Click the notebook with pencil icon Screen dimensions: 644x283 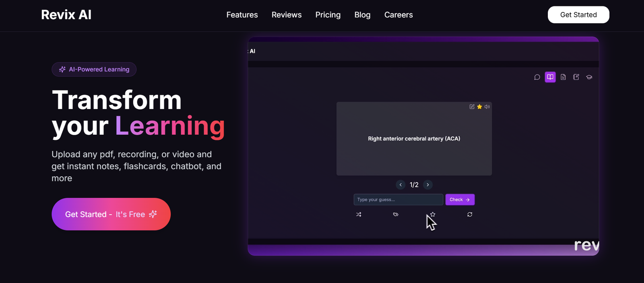tap(576, 77)
